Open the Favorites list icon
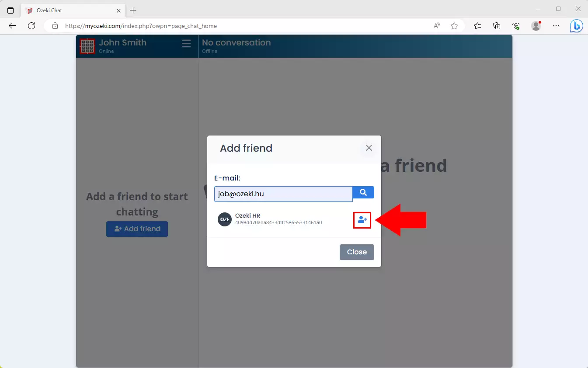Viewport: 588px width, 368px height. 477,26
